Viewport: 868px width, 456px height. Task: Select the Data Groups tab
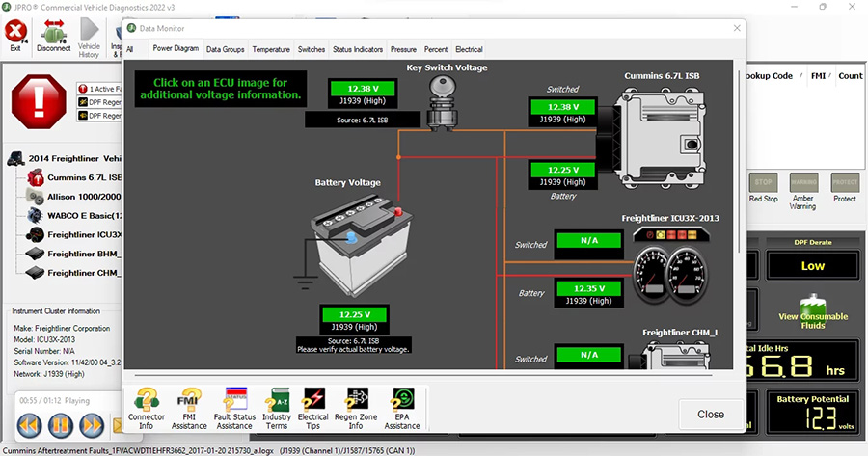tap(226, 49)
